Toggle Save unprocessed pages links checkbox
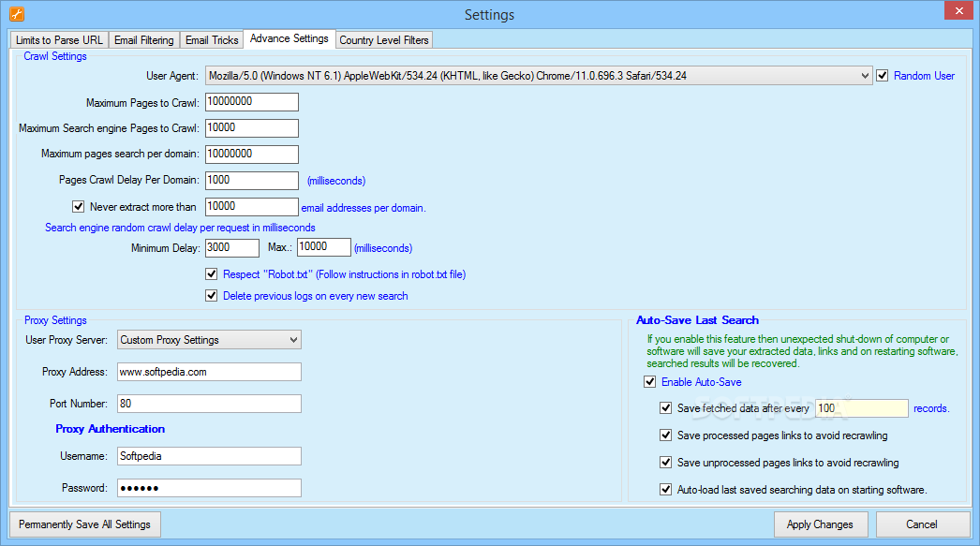980x546 pixels. [665, 463]
